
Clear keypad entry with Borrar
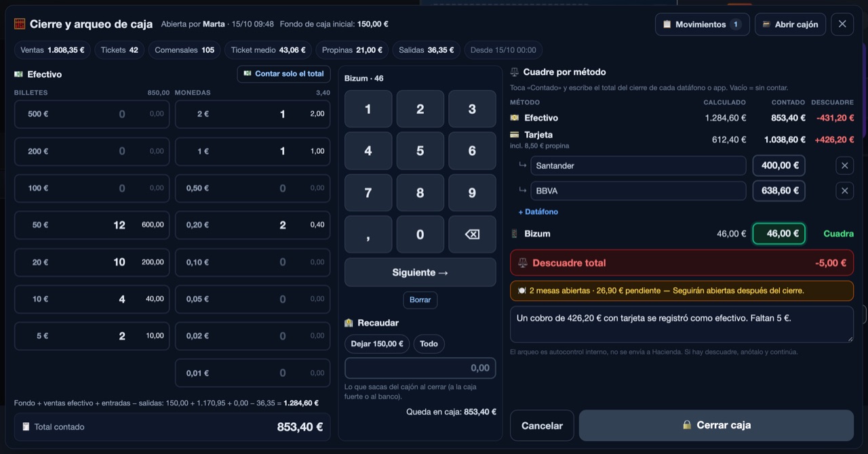[420, 300]
